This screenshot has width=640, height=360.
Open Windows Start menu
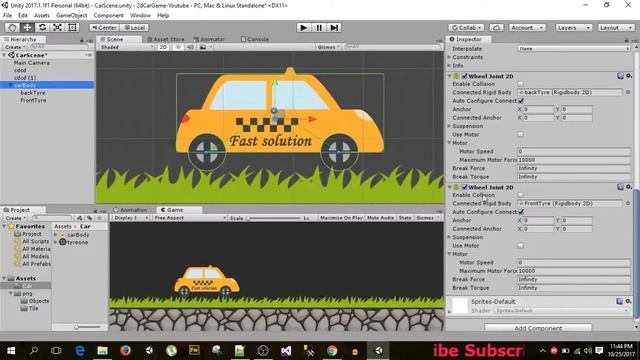point(11,350)
